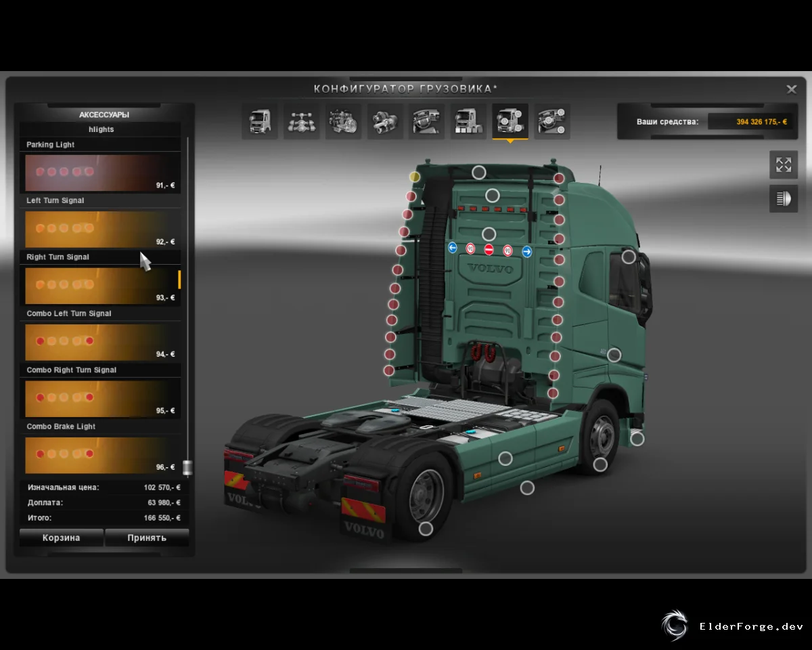
Task: Click the Корзина button
Action: (62, 538)
